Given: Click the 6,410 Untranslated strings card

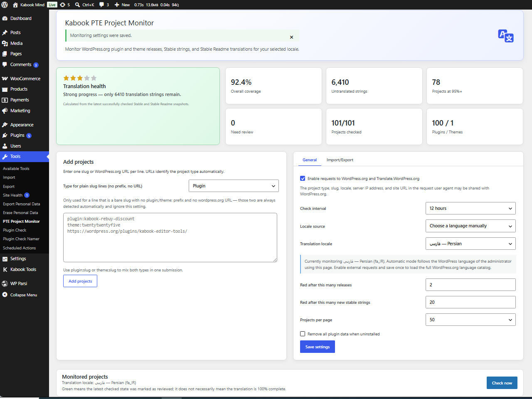Looking at the screenshot, I should pyautogui.click(x=374, y=86).
